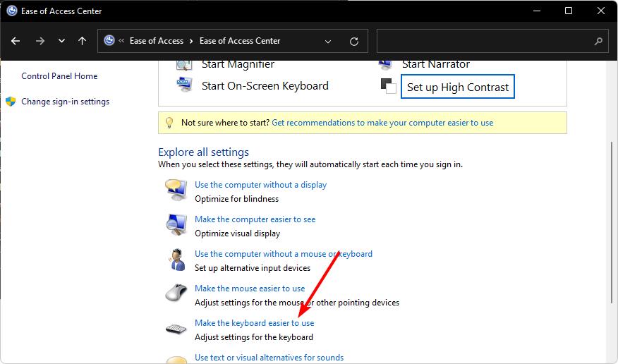The width and height of the screenshot is (618, 364).
Task: Open Use the computer without a display
Action: click(260, 185)
